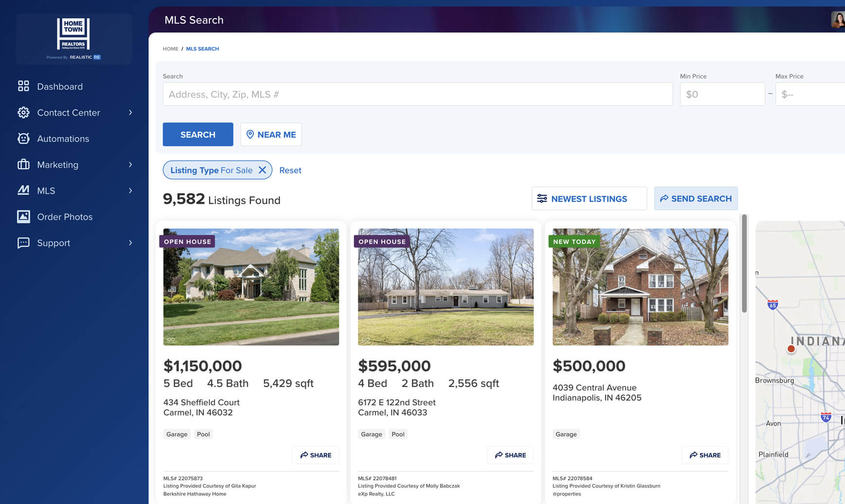This screenshot has width=845, height=504.
Task: Click the arrow icon in Send Search
Action: (x=664, y=198)
